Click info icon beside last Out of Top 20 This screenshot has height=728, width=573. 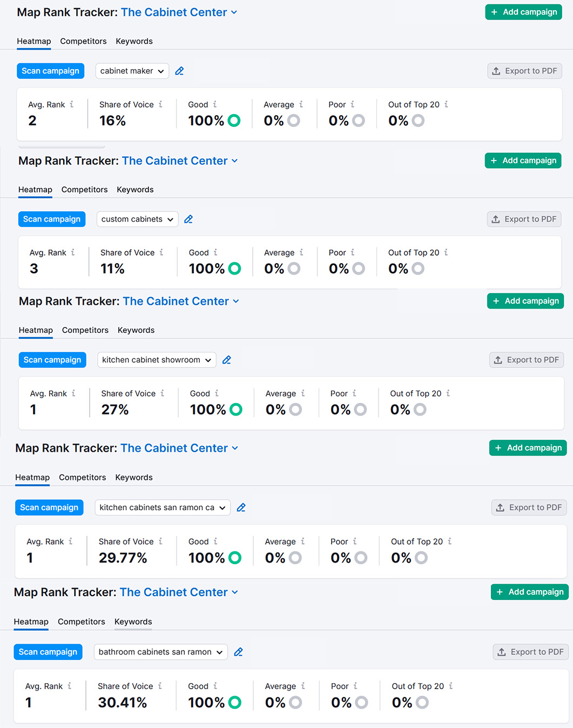coord(451,686)
